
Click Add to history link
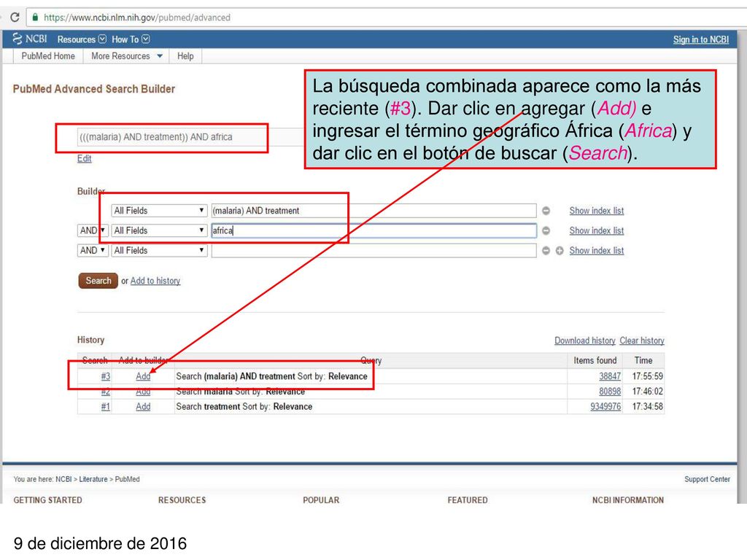tap(155, 281)
